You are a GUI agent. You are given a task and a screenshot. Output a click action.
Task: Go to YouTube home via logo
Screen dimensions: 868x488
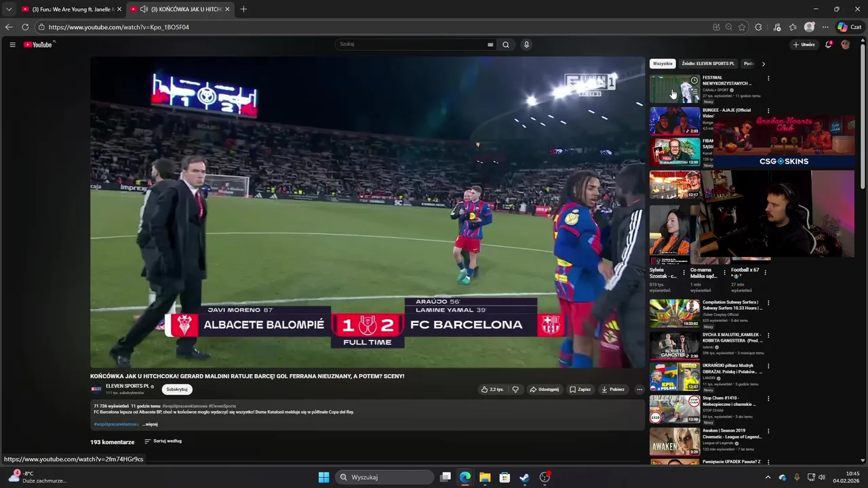point(38,45)
